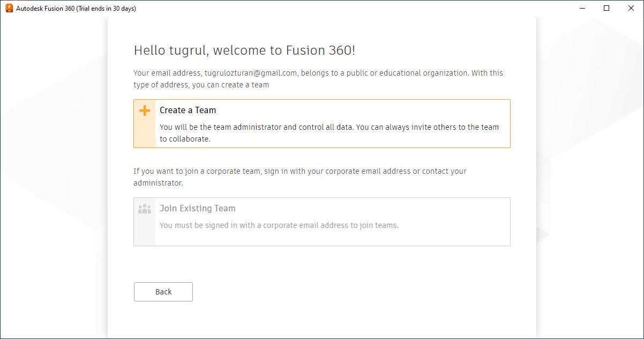644x339 pixels.
Task: Go back using the Back button
Action: [163, 292]
